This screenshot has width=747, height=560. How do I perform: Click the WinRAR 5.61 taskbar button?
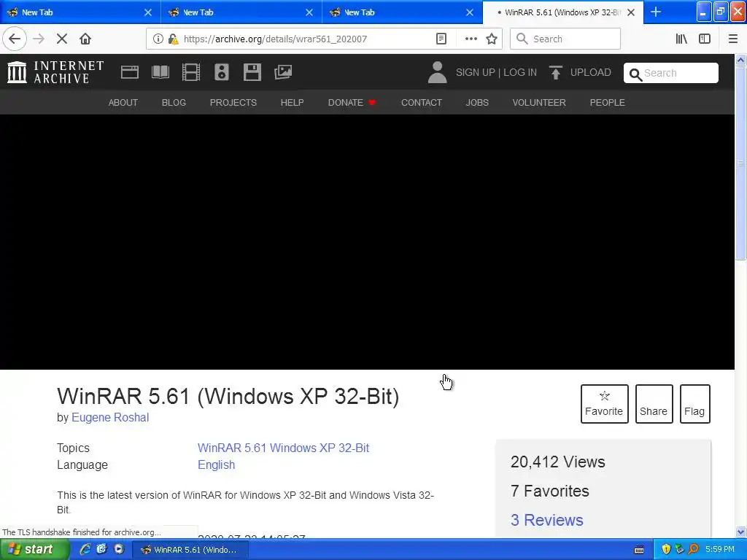click(190, 550)
